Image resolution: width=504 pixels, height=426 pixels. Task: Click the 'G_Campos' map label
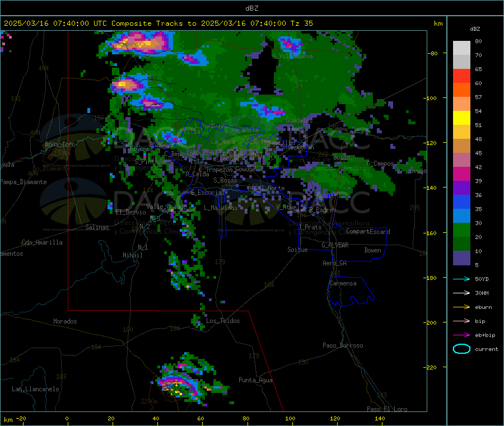point(380,163)
